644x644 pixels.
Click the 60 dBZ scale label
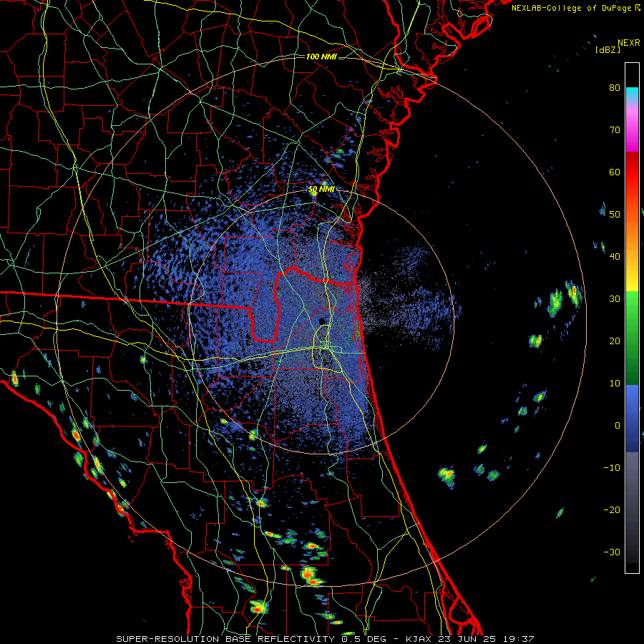click(615, 172)
